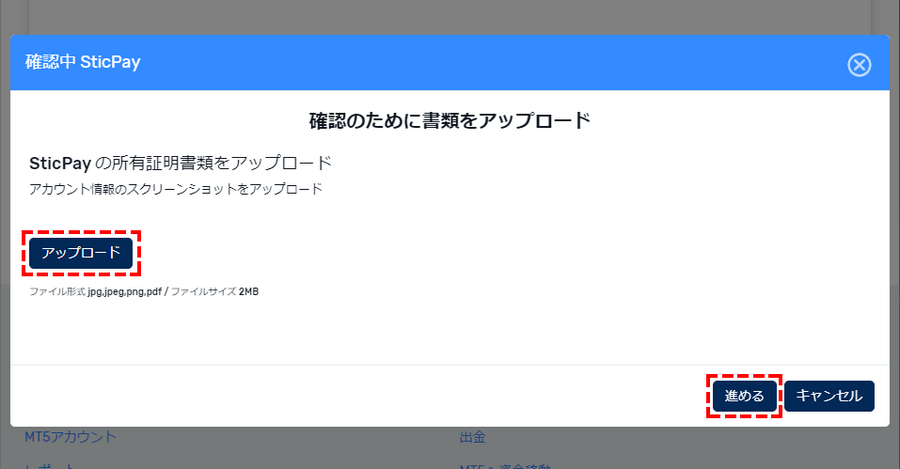
Task: Close the StiсPay verification dialog with X icon
Action: (x=859, y=64)
